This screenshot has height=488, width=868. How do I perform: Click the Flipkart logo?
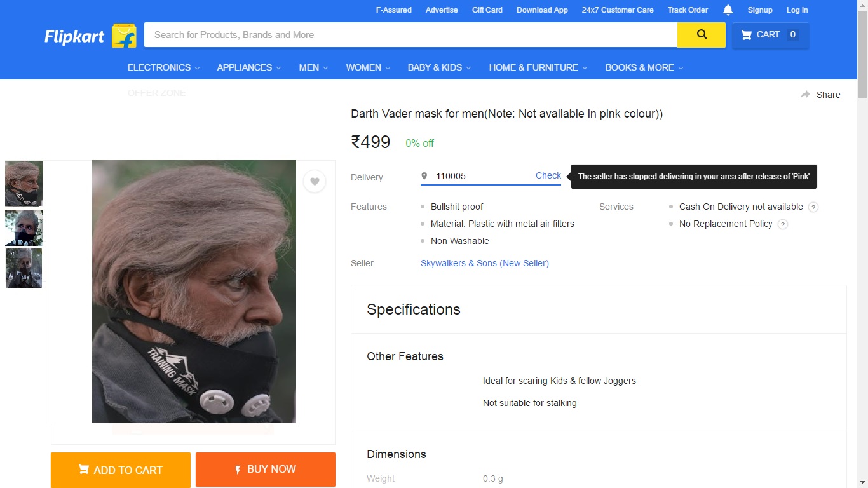click(x=90, y=36)
